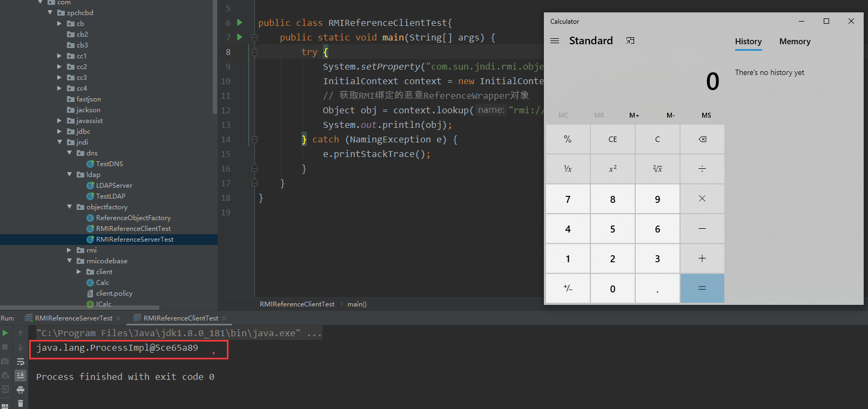The width and height of the screenshot is (868, 409).
Task: Collapse the objectfactory package folder
Action: coord(69,207)
